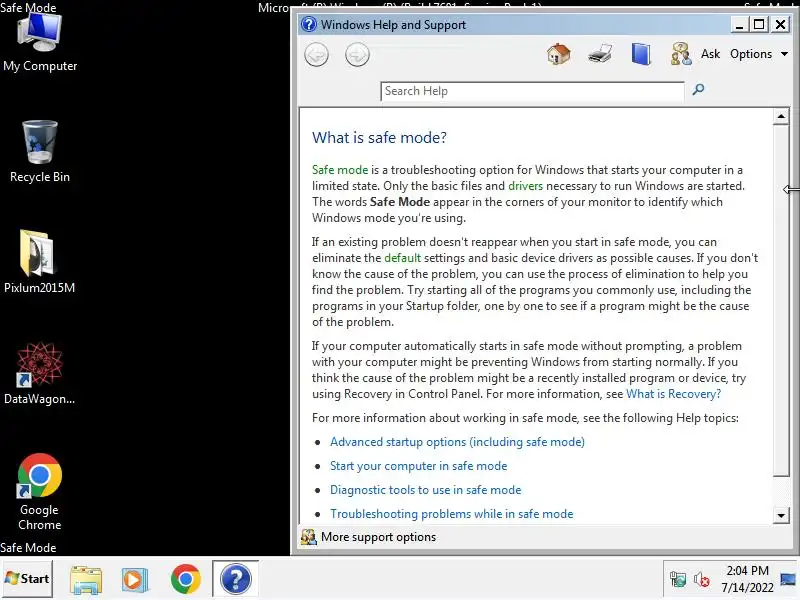Go back in Help history
The image size is (800, 600).
(316, 55)
